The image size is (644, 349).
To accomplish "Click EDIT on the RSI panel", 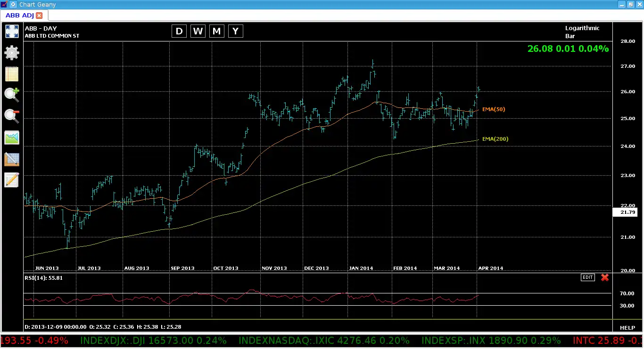I will 587,277.
